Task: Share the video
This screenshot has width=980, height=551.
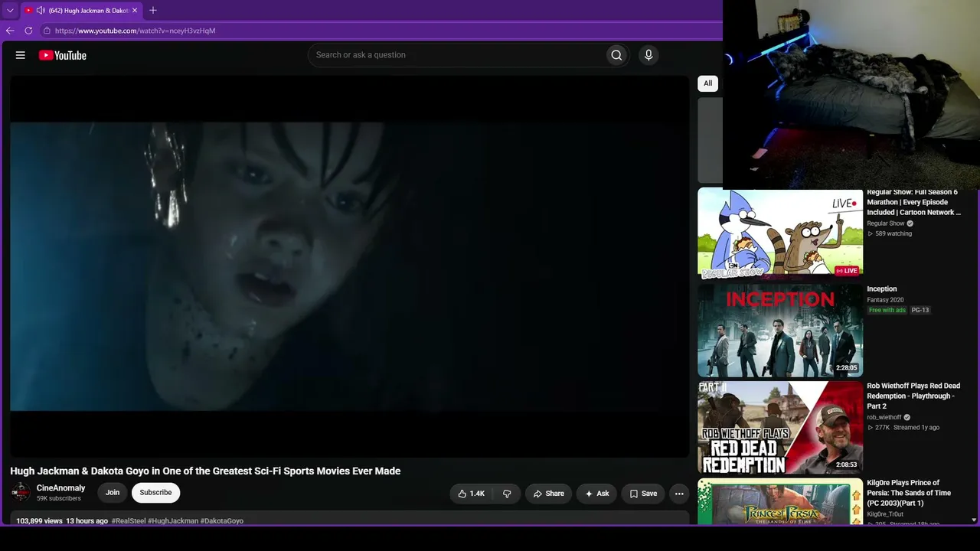Action: click(549, 494)
